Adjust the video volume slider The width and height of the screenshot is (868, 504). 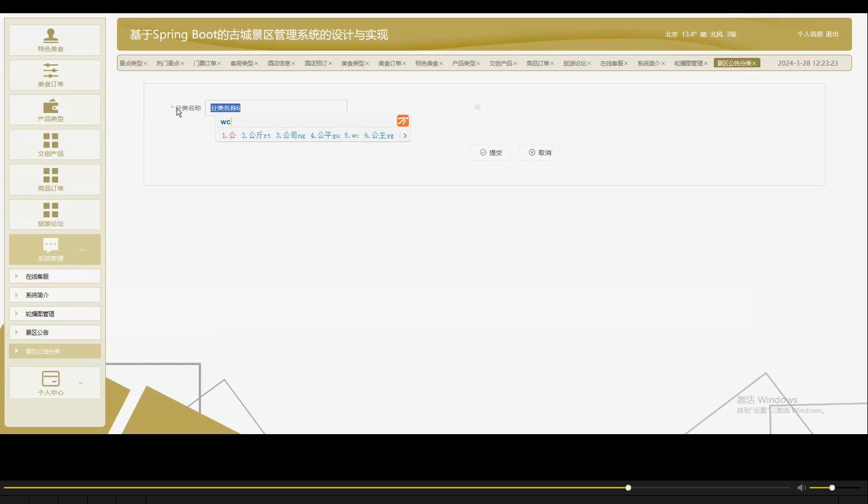coord(834,487)
